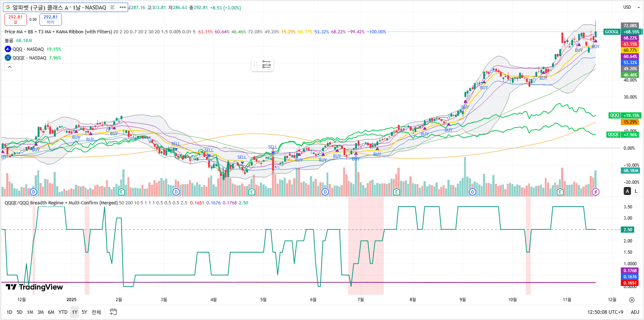Screen dimensions: 644x320
Task: Switch the range to 1D
Action: click(x=9, y=312)
